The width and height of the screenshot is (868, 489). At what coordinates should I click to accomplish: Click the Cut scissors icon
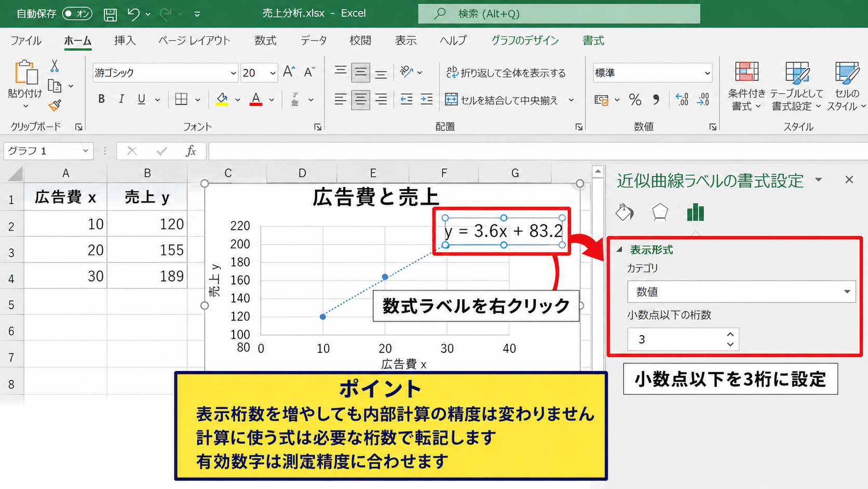coord(55,66)
